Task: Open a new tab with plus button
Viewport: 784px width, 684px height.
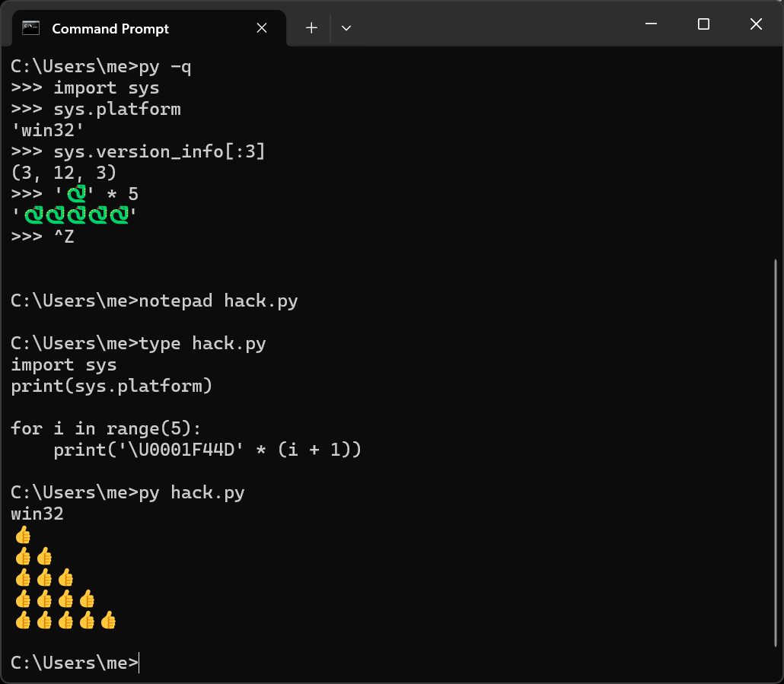Action: coord(311,28)
